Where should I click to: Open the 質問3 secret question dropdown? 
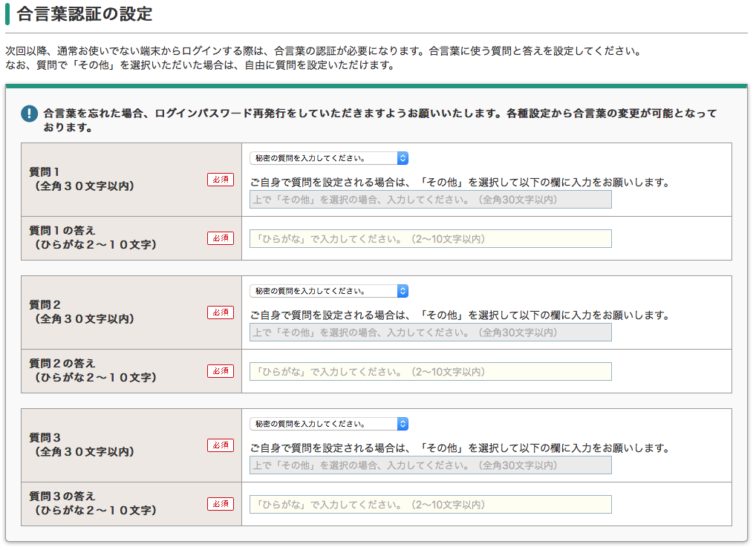point(325,423)
